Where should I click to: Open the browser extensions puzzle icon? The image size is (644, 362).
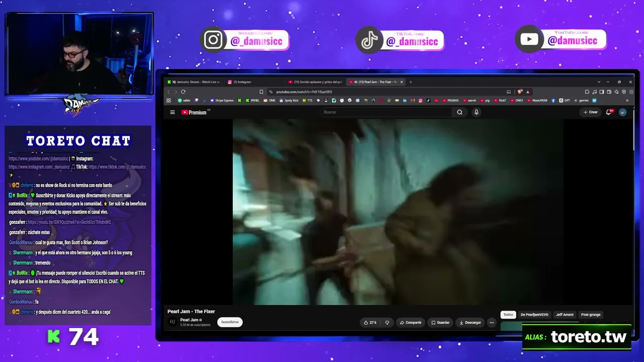tap(587, 92)
